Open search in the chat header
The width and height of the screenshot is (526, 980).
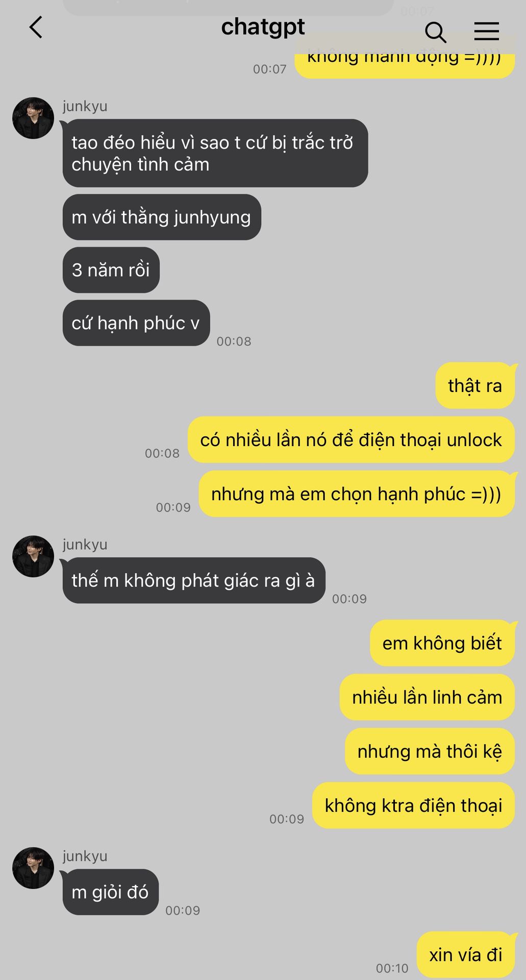click(x=435, y=32)
